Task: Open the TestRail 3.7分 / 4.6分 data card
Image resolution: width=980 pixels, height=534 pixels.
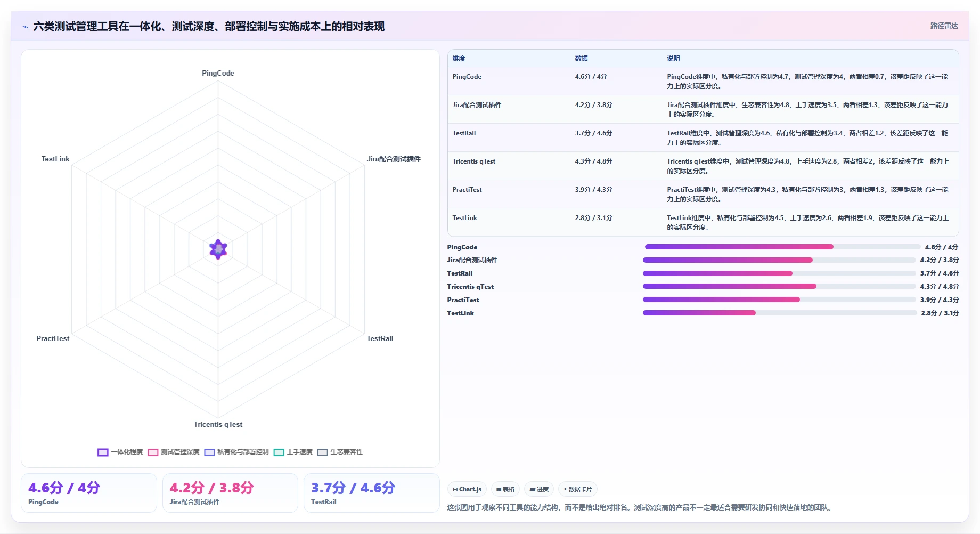Action: 372,493
